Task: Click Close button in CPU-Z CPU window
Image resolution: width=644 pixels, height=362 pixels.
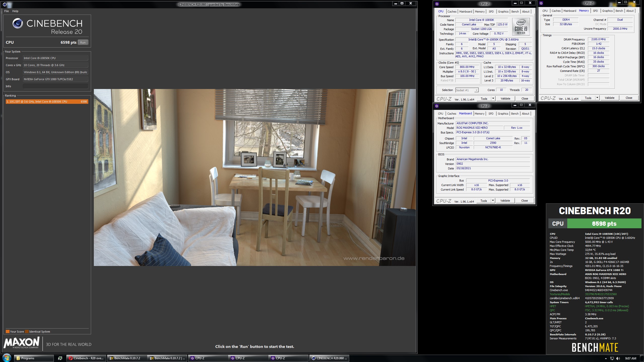Action: tap(525, 99)
